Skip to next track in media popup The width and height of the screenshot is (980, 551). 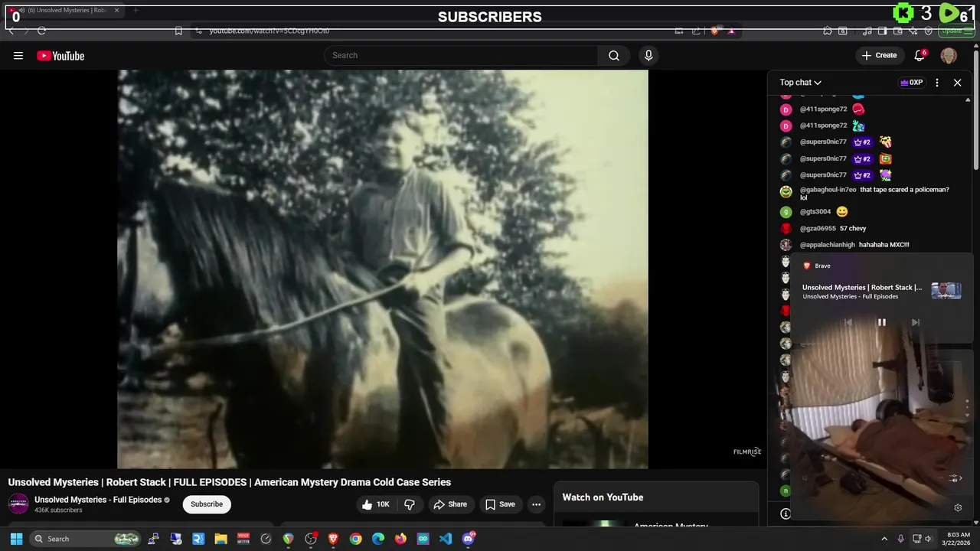click(915, 322)
